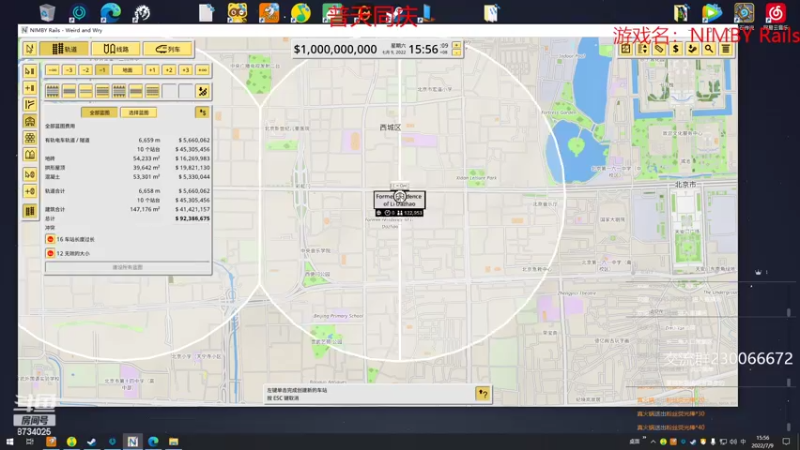The width and height of the screenshot is (800, 450).
Task: Set track level to -2
Action: click(x=85, y=70)
